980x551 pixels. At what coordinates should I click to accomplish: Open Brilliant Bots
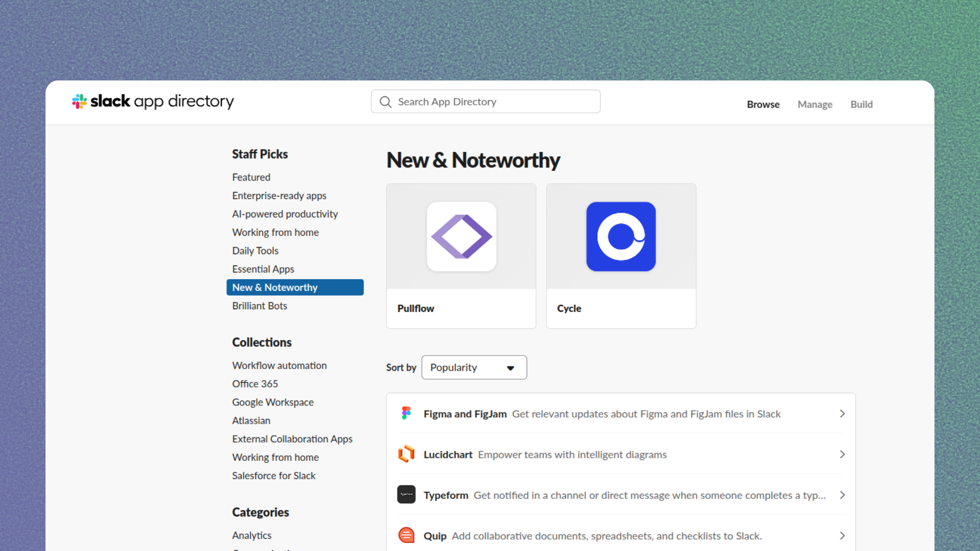pos(259,306)
